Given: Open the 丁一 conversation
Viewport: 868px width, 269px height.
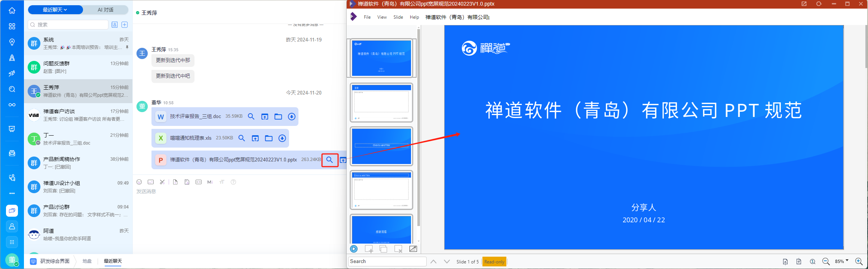Looking at the screenshot, I should (x=79, y=139).
